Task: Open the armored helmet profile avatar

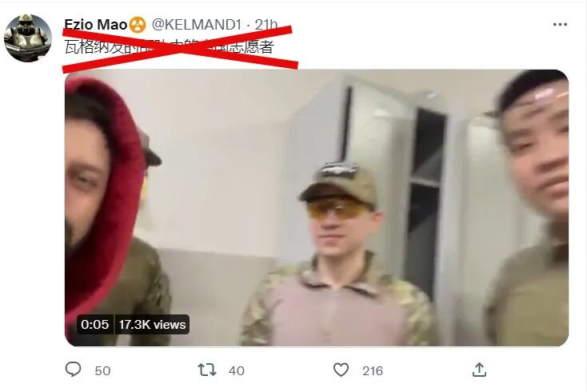Action: point(28,38)
